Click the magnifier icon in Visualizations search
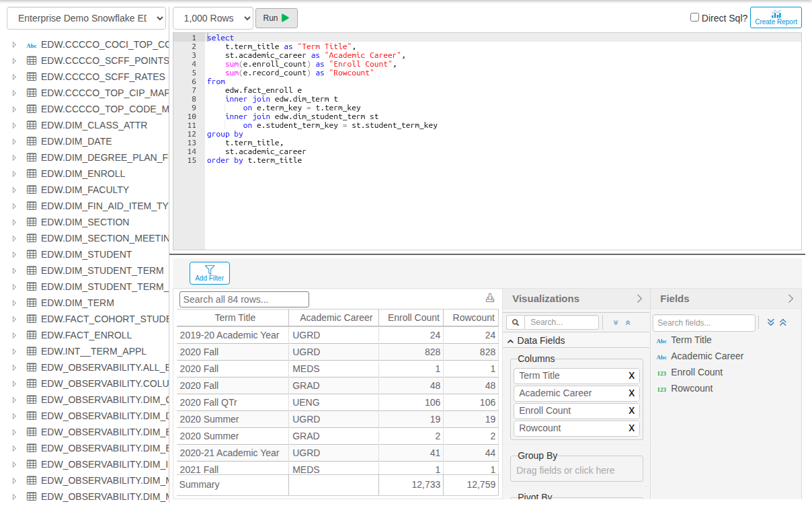 [516, 322]
